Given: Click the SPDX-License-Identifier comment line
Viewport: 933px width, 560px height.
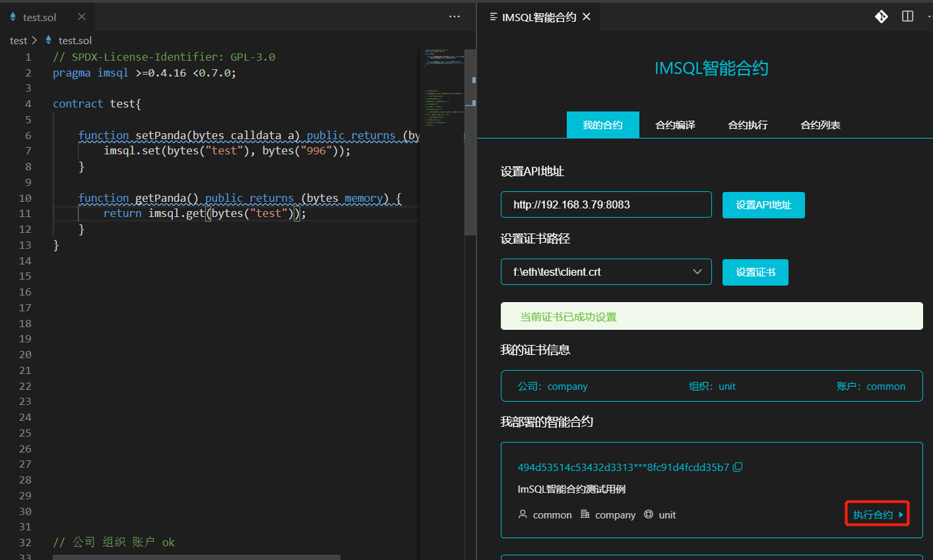Looking at the screenshot, I should tap(164, 57).
